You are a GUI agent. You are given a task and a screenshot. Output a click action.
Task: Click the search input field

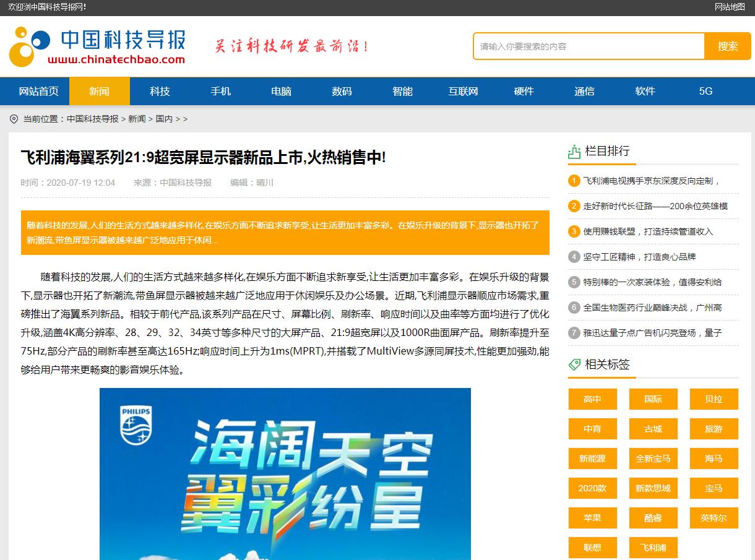(x=589, y=46)
